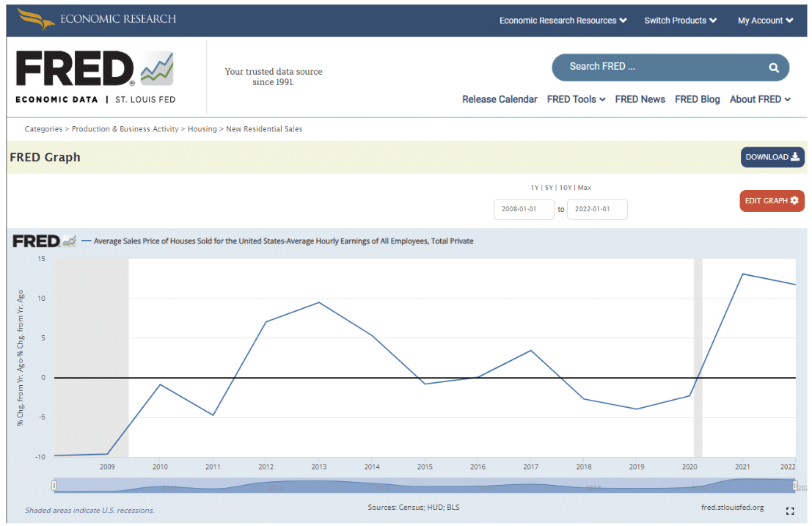The width and height of the screenshot is (812, 526).
Task: Open the FRED Tools menu
Action: coord(576,99)
